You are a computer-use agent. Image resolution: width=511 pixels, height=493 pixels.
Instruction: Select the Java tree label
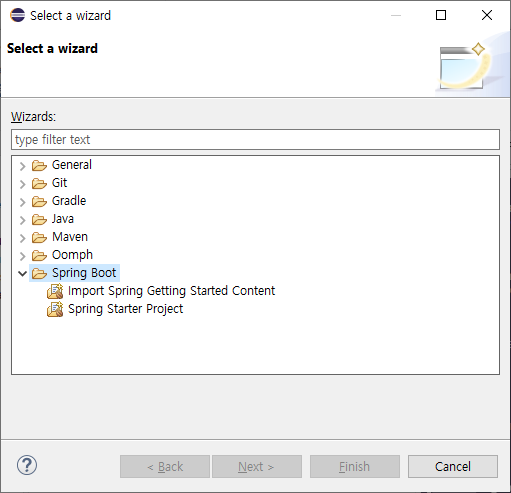[63, 219]
